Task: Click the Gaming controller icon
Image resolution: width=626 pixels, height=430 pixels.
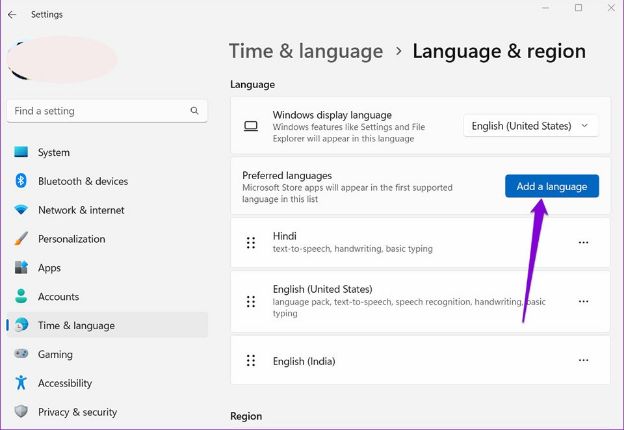Action: click(21, 354)
